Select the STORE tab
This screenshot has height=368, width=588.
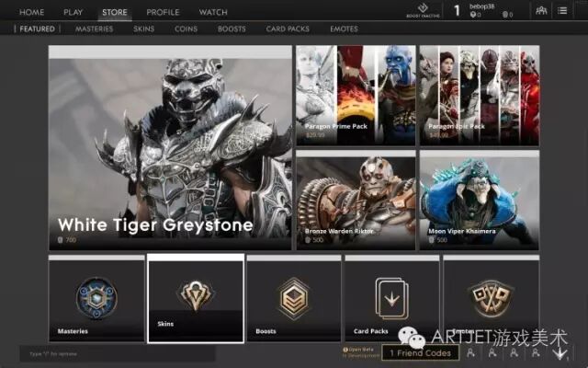pos(115,12)
